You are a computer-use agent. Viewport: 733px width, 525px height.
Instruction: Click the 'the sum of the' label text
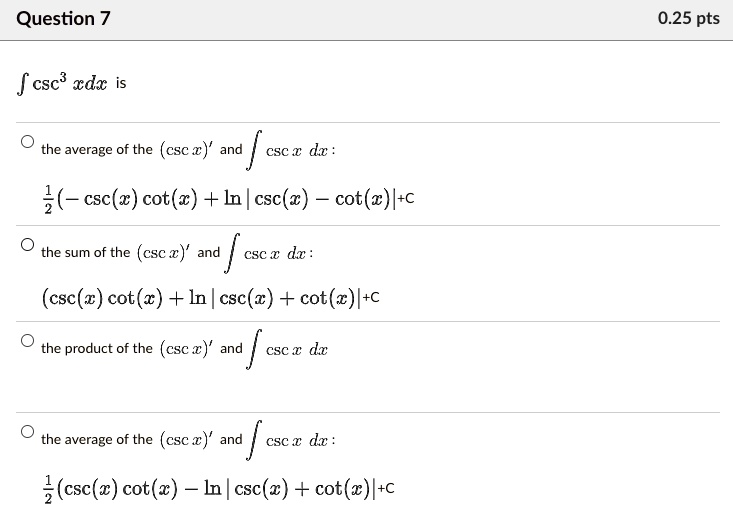pos(86,252)
